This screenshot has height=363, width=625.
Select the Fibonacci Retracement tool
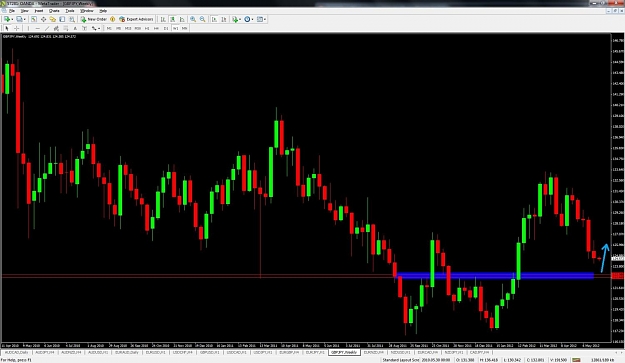[x=66, y=28]
